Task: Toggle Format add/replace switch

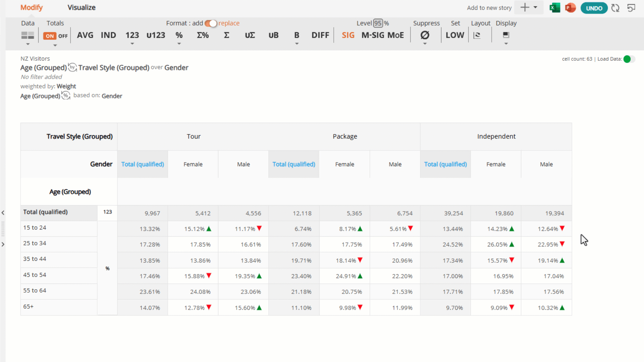Action: pos(211,23)
